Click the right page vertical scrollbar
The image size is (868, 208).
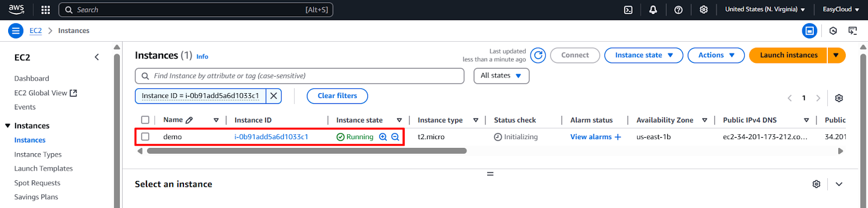click(x=864, y=130)
